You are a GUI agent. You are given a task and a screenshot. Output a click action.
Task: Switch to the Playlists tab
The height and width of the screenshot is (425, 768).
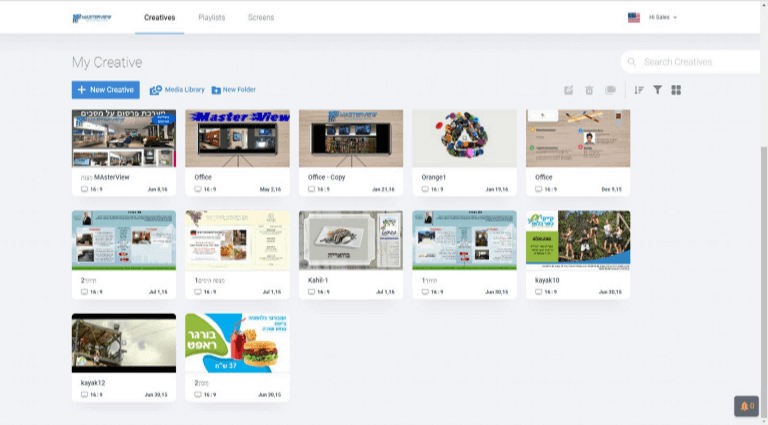click(x=211, y=17)
